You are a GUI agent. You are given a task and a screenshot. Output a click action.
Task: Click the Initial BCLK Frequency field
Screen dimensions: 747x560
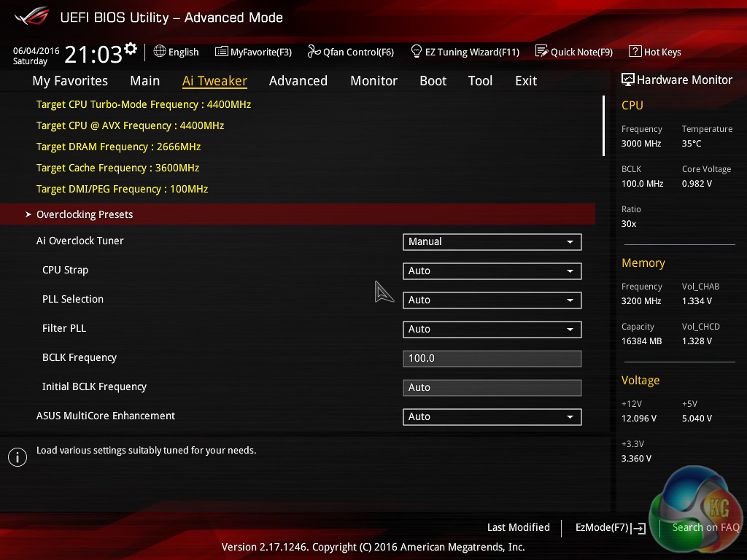492,388
